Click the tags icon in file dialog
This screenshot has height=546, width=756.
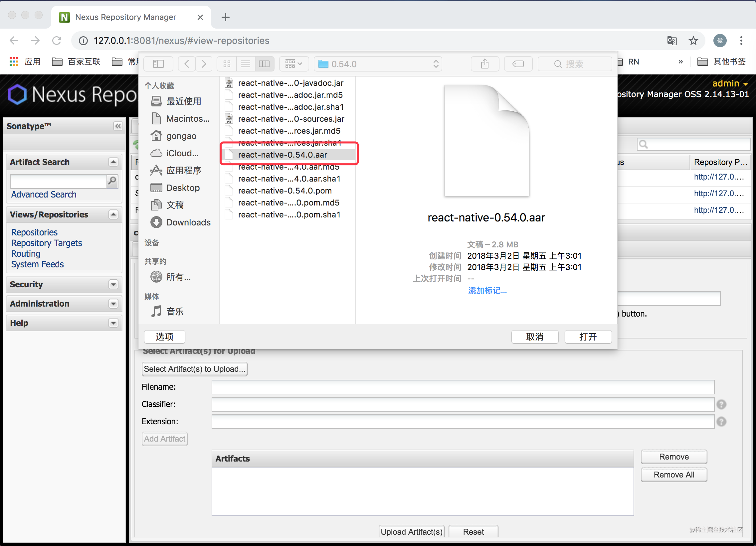coord(518,64)
